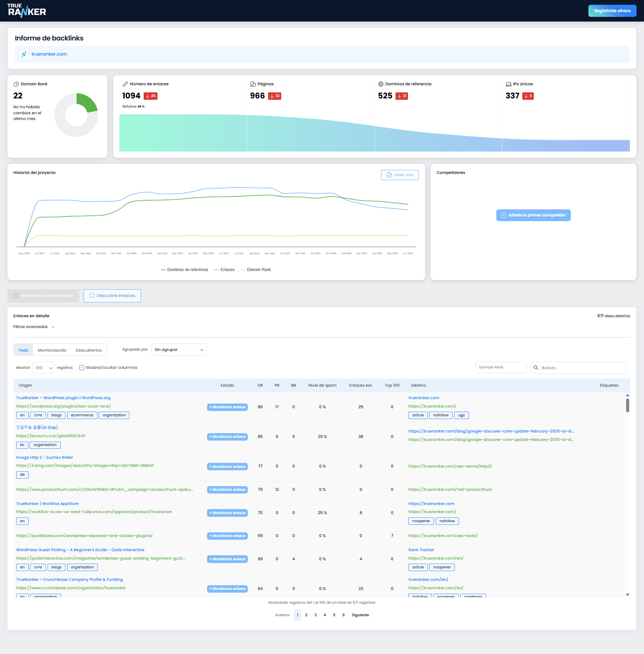
Task: Sort by DR column header
Action: pos(260,386)
